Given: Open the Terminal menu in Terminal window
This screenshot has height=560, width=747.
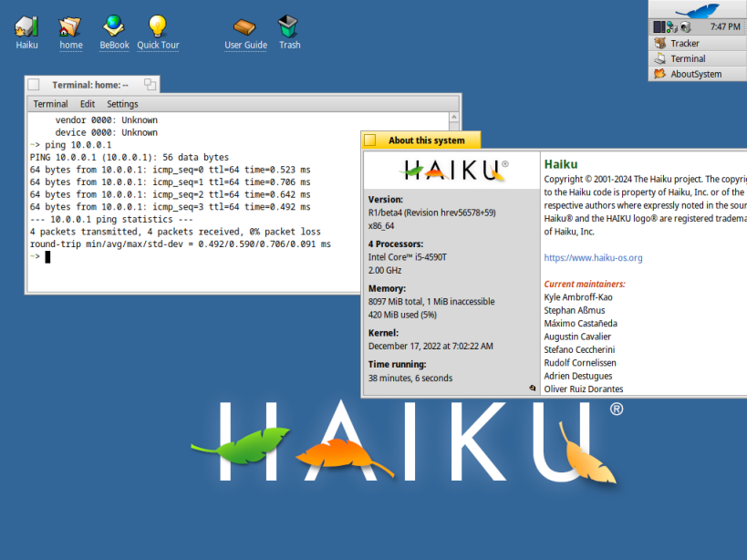Looking at the screenshot, I should (x=50, y=104).
